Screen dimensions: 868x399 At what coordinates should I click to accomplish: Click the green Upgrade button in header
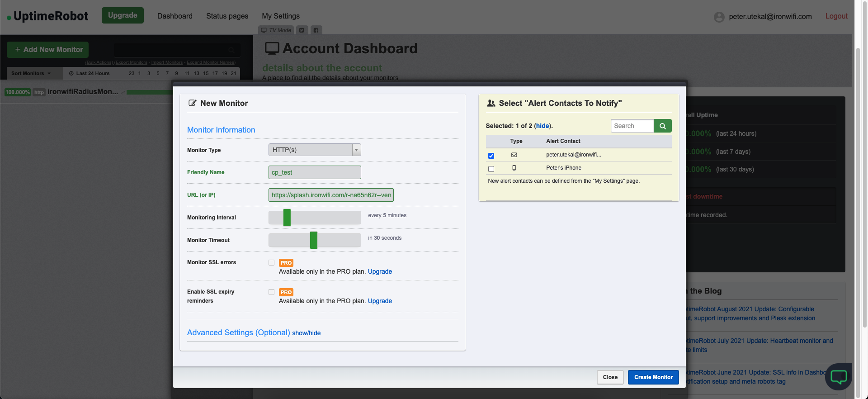[x=123, y=15]
